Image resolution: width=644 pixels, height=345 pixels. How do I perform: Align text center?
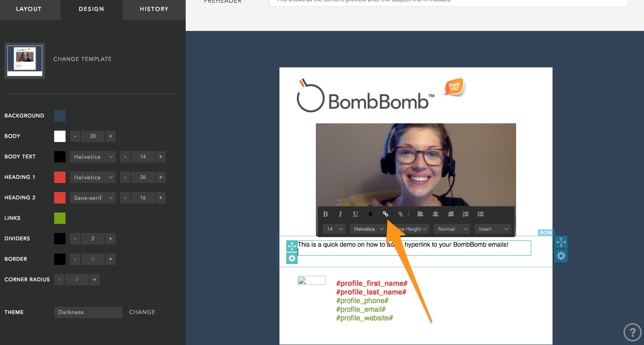(436, 214)
